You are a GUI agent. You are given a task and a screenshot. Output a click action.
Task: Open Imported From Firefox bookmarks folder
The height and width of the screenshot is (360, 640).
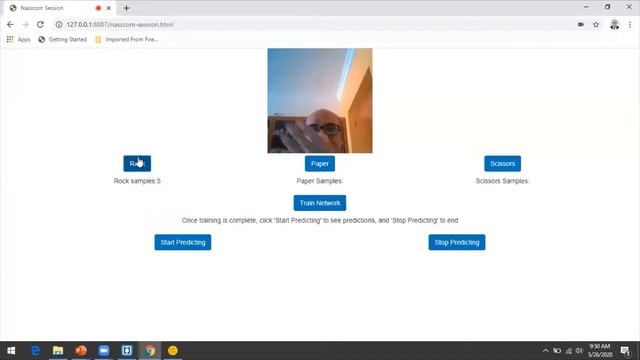[x=126, y=40]
